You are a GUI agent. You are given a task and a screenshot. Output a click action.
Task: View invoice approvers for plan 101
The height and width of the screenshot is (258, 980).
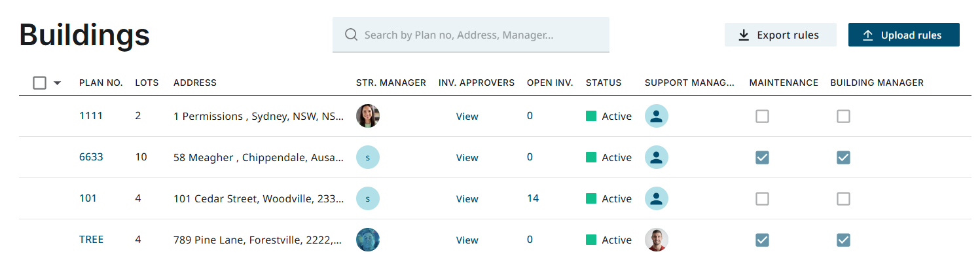click(467, 199)
